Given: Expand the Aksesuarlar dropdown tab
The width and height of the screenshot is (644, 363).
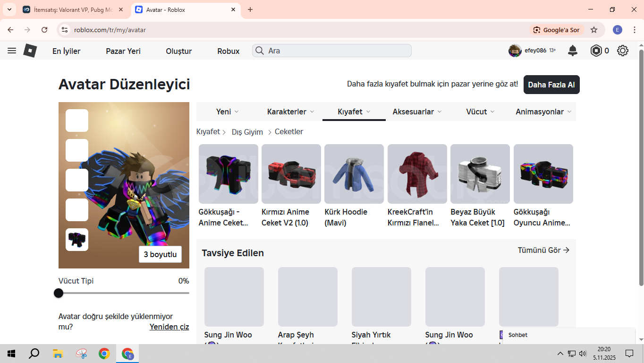Looking at the screenshot, I should click(417, 112).
